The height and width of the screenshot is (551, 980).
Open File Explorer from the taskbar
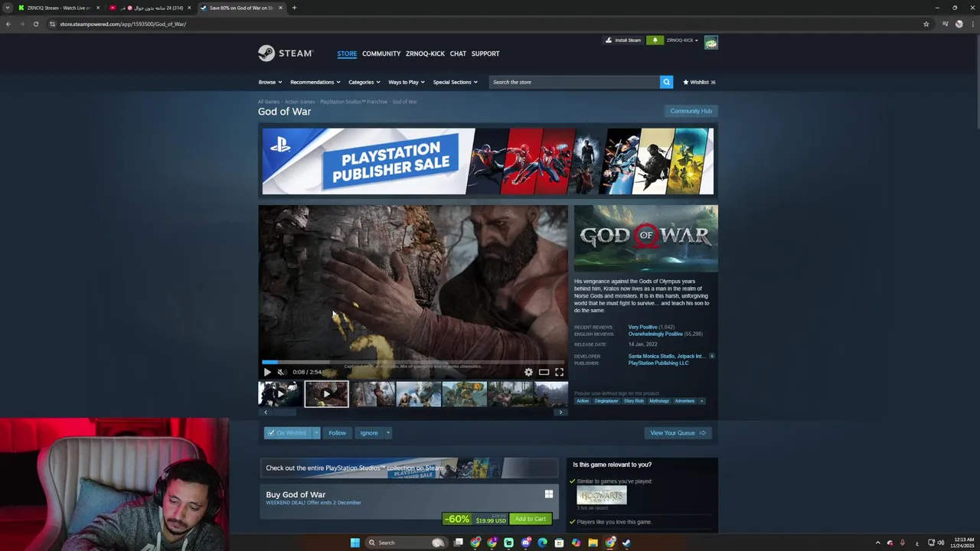(x=593, y=543)
